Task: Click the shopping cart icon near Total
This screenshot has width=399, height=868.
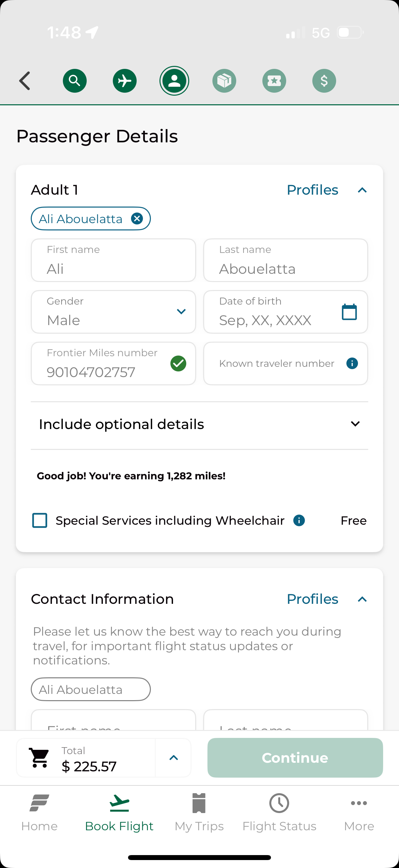Action: coord(40,758)
